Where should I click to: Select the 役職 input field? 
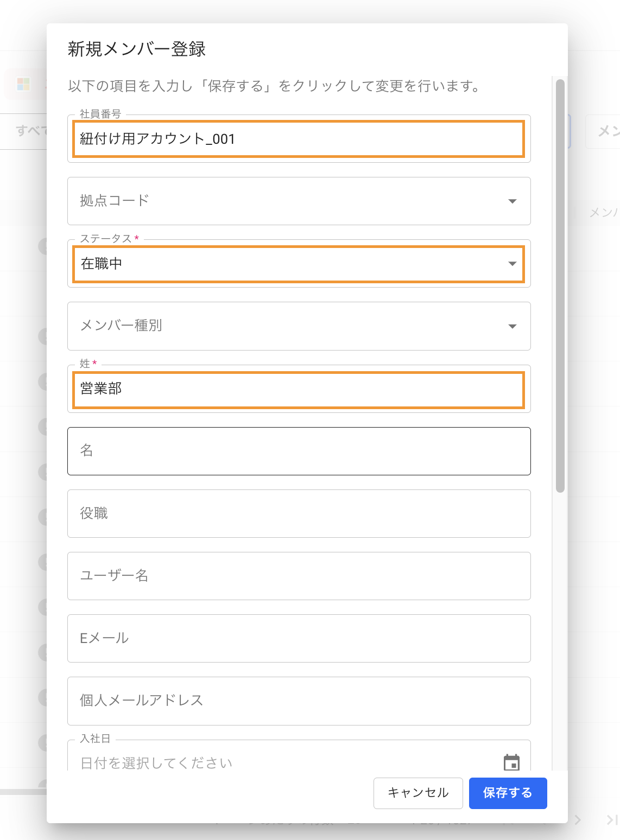point(299,513)
